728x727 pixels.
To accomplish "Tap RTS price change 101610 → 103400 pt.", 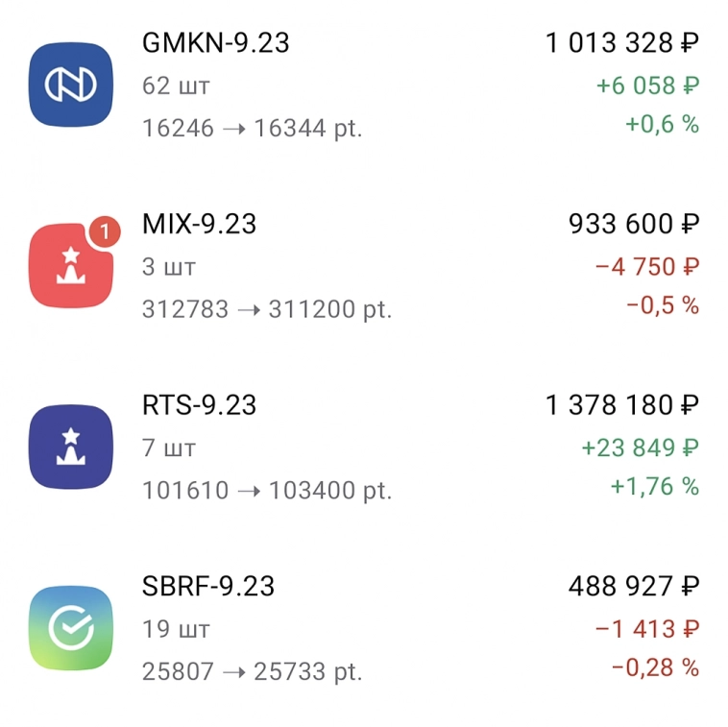I will tap(267, 491).
